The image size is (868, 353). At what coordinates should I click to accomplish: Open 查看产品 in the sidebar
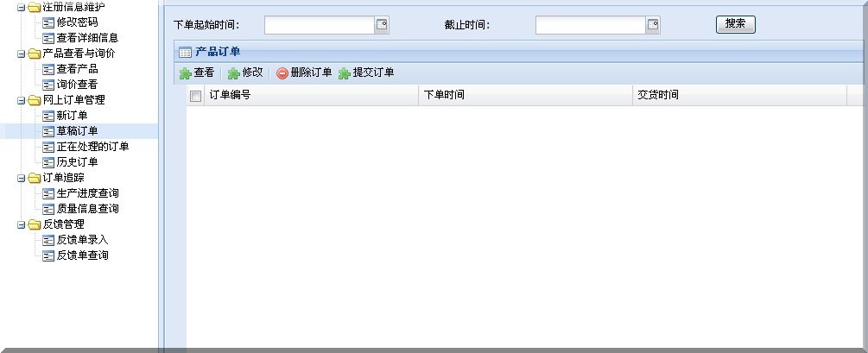click(78, 69)
